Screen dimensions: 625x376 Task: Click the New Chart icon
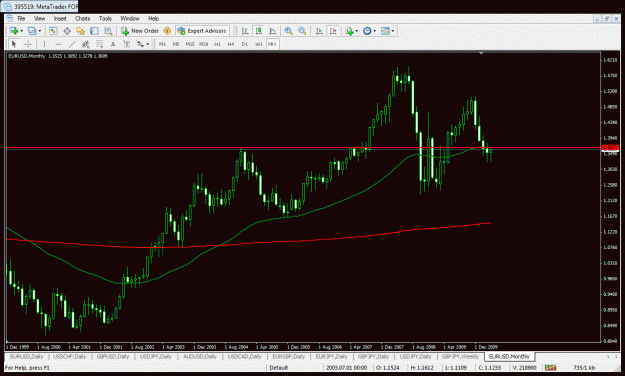point(14,31)
